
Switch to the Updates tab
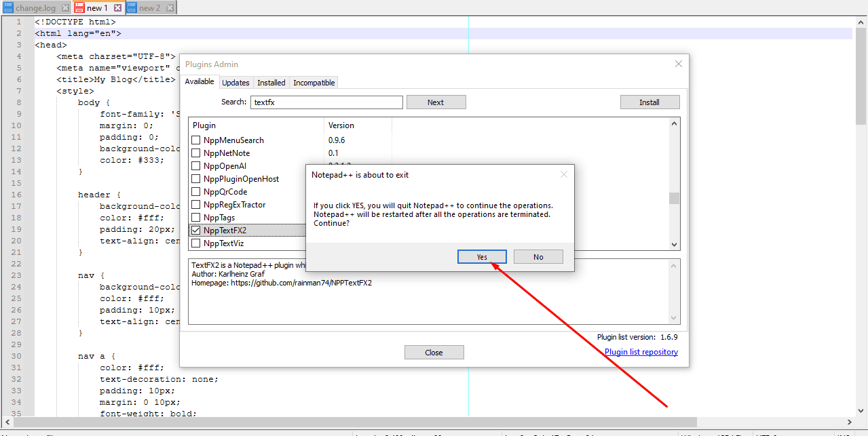pyautogui.click(x=235, y=81)
